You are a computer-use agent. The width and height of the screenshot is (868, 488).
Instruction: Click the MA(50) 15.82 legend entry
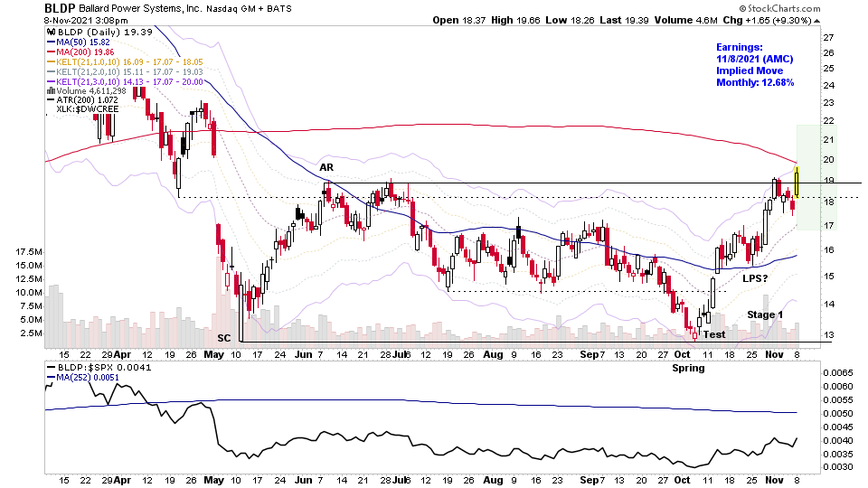point(79,42)
